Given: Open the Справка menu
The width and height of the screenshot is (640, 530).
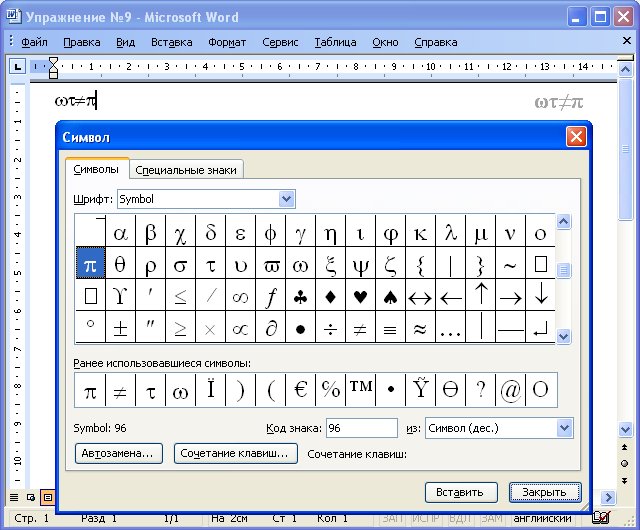Looking at the screenshot, I should [436, 42].
